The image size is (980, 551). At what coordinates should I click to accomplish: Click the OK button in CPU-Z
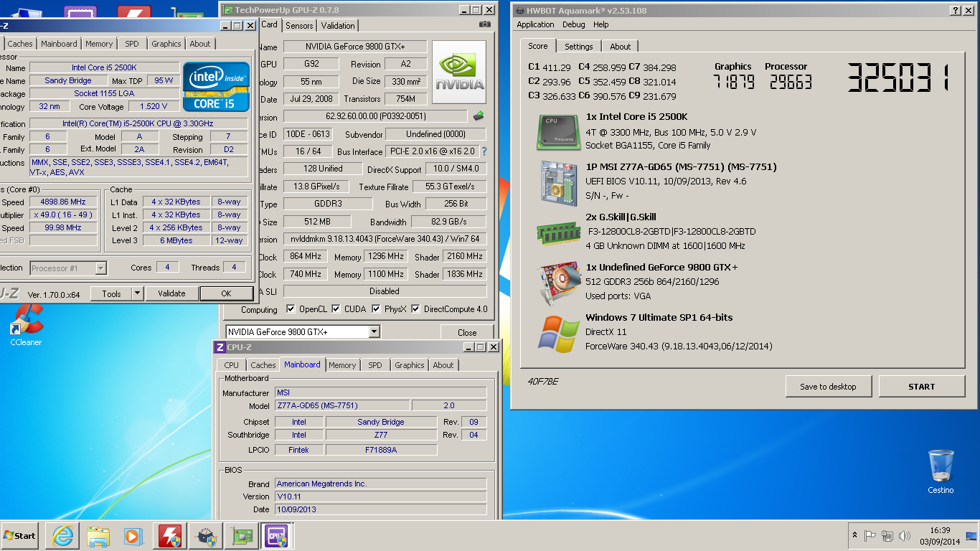coord(226,293)
